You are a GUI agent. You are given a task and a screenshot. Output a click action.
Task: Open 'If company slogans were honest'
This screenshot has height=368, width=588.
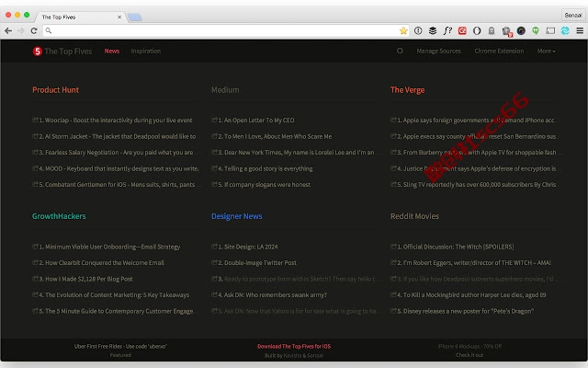[264, 184]
